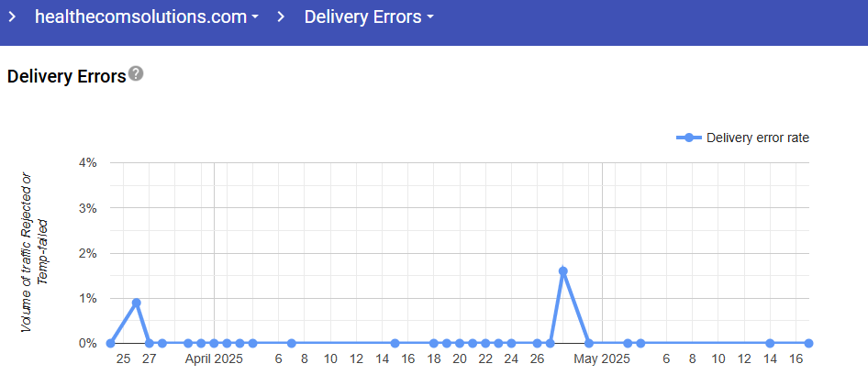Click the first data point at chart's left end
The width and height of the screenshot is (868, 386).
click(x=110, y=343)
